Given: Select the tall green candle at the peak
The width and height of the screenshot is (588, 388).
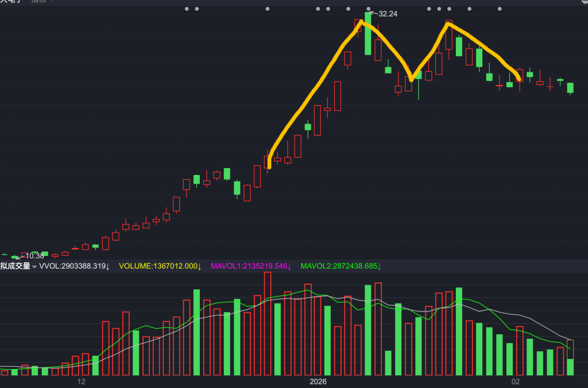Looking at the screenshot, I should pos(368,34).
